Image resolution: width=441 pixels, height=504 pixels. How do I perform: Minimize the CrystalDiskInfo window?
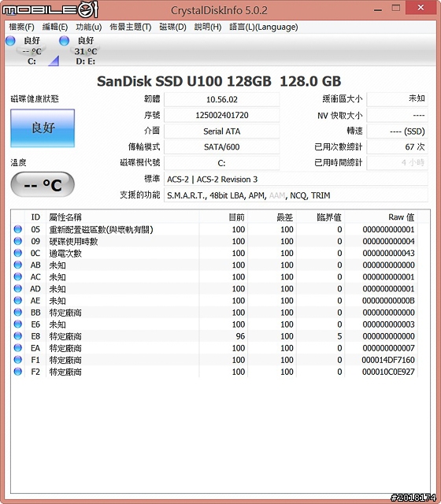click(378, 9)
